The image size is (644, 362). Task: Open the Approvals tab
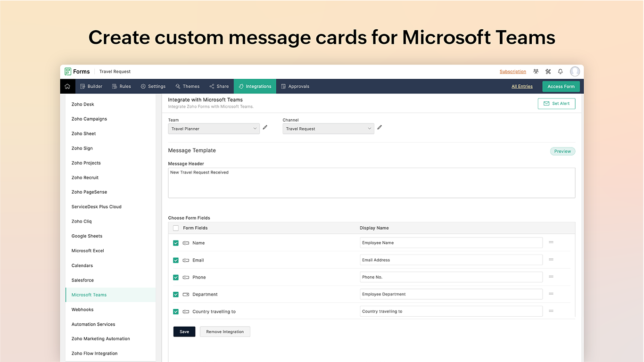tap(295, 86)
